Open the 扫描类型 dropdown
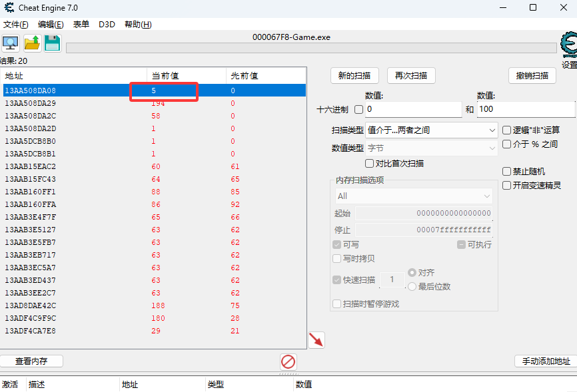 pyautogui.click(x=432, y=130)
